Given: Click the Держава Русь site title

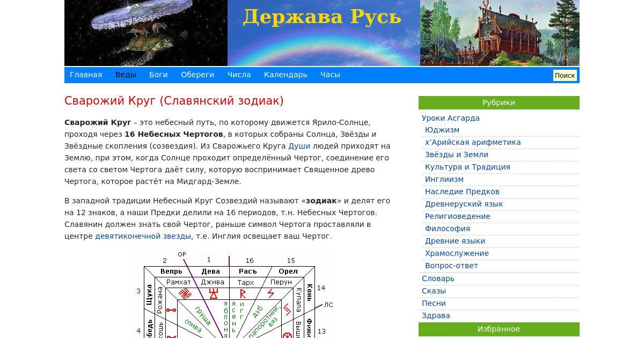Looking at the screenshot, I should 322,17.
